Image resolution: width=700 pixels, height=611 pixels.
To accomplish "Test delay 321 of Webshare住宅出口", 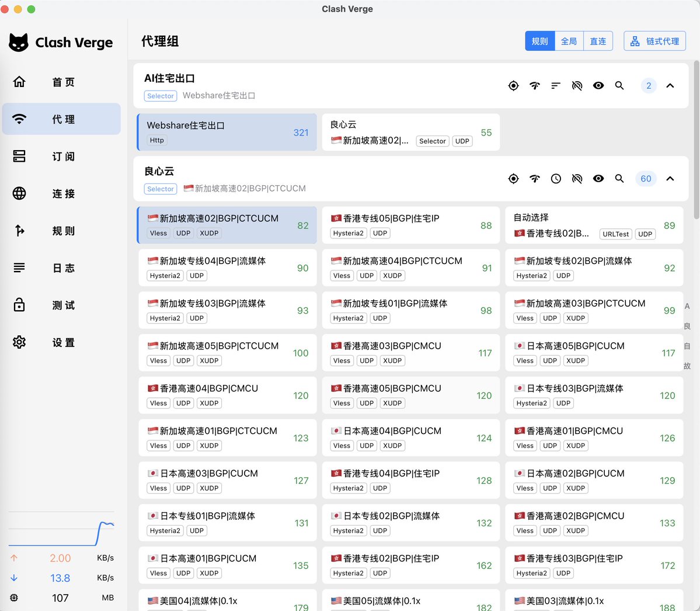I will click(301, 133).
